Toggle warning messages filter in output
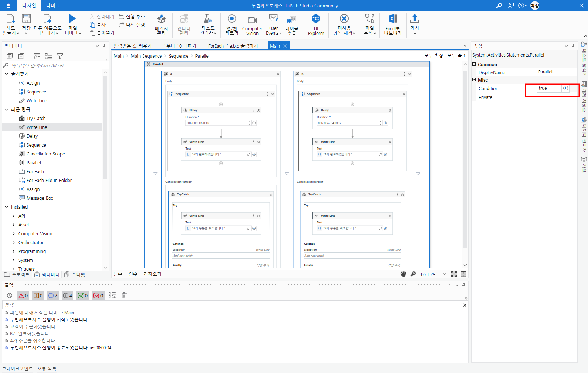Viewport: 588px width, 373px height. click(x=38, y=295)
